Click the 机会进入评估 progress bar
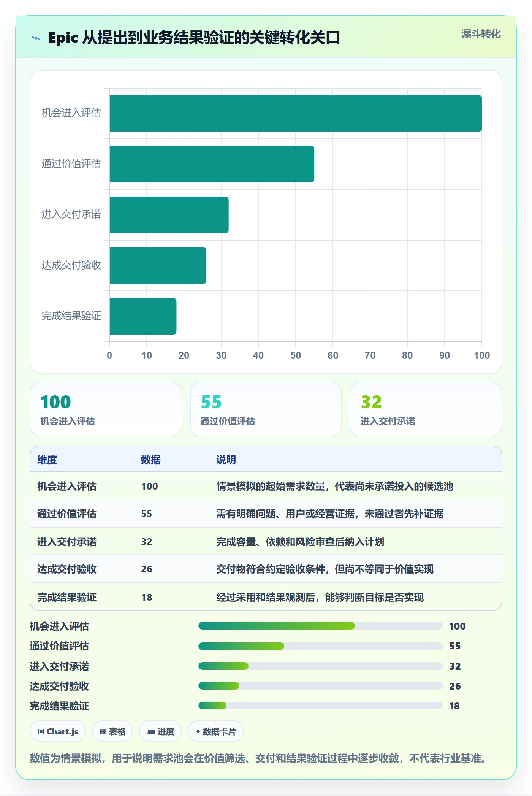Screen dimensions: 532x796 click(x=321, y=626)
